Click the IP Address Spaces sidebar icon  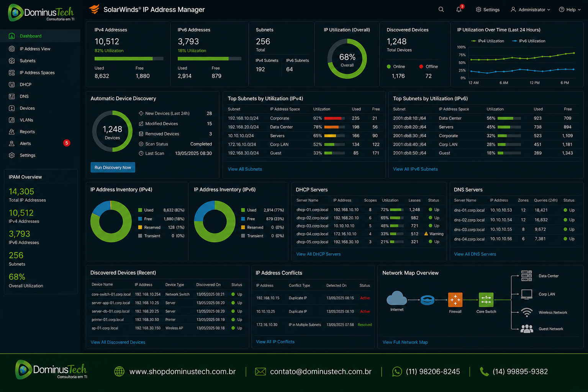click(12, 72)
